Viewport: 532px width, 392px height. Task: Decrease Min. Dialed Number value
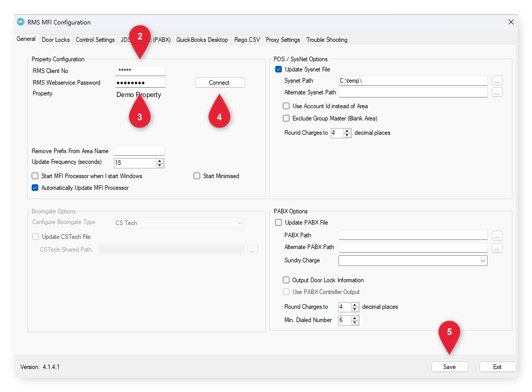coord(354,322)
